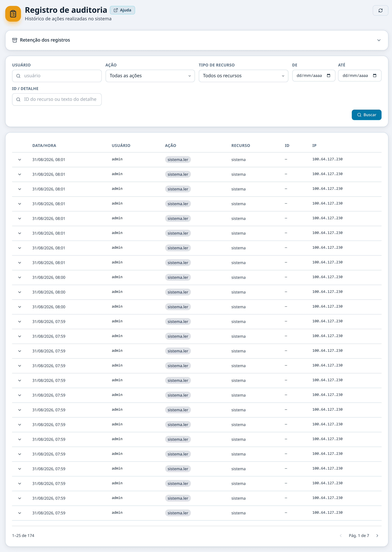Open the Todas as ações dropdown

[x=150, y=76]
